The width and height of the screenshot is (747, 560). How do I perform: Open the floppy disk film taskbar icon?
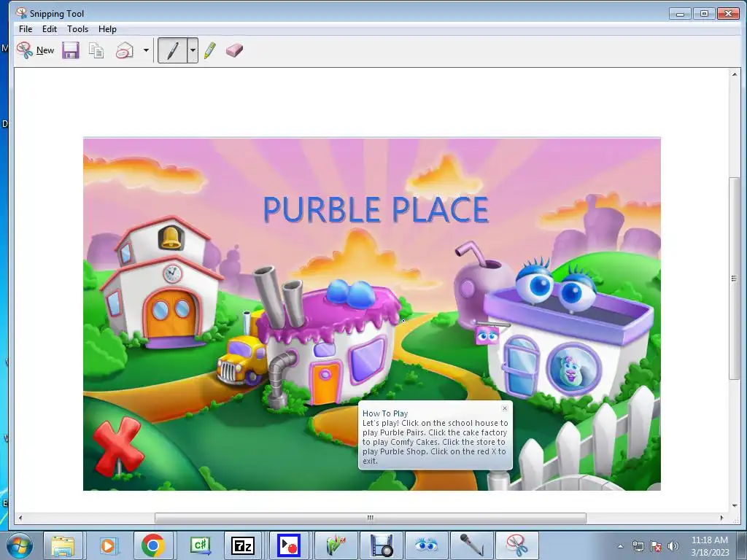click(x=381, y=545)
